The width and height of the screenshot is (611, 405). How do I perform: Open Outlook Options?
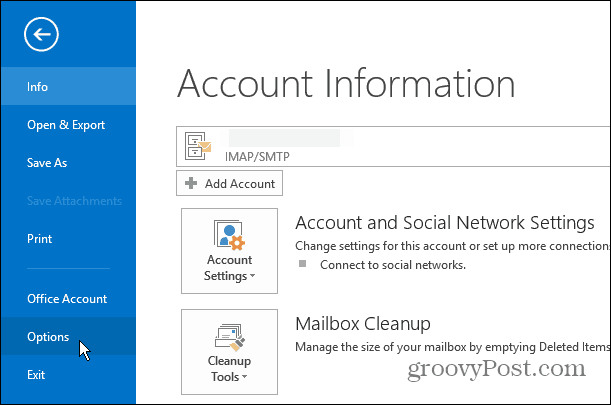(x=68, y=336)
